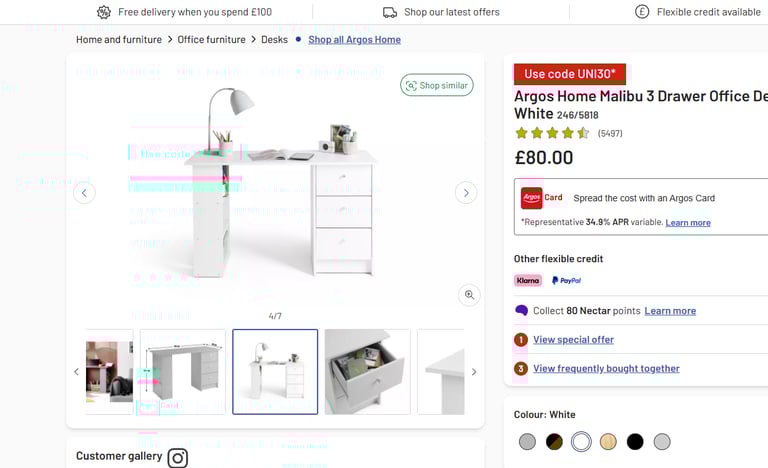
Task: Select the white colour option
Action: (x=581, y=442)
